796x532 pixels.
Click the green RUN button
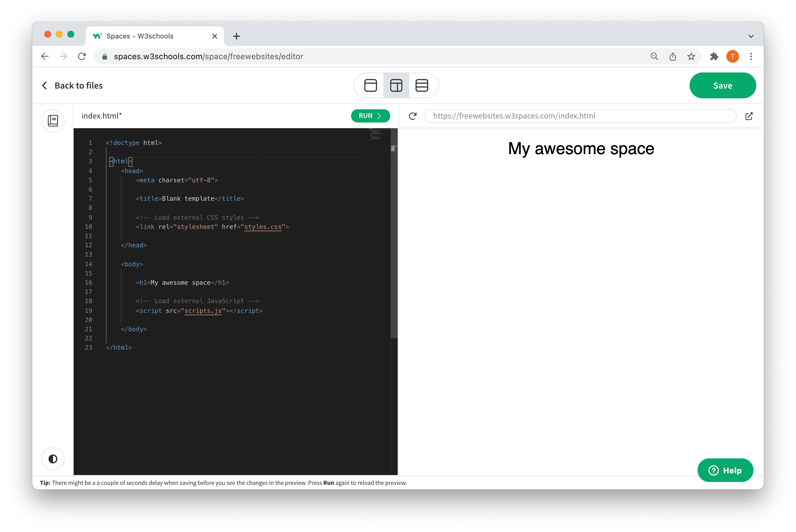(x=370, y=116)
